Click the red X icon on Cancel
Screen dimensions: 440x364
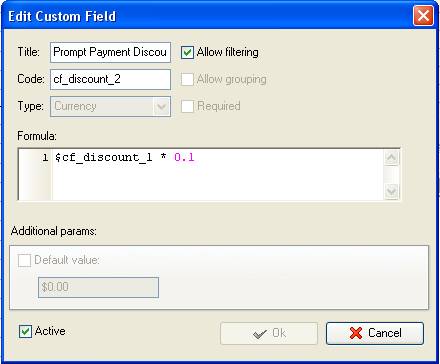(x=356, y=333)
